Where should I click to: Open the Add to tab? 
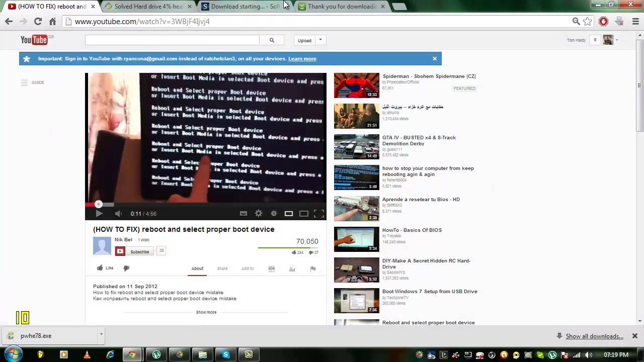tap(248, 268)
